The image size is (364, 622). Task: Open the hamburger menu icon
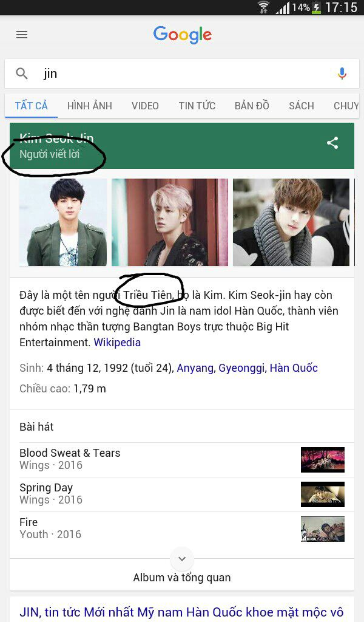pos(22,35)
